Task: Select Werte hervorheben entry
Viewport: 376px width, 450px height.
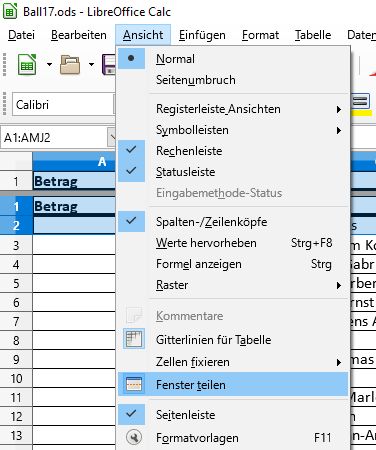Action: [232, 243]
